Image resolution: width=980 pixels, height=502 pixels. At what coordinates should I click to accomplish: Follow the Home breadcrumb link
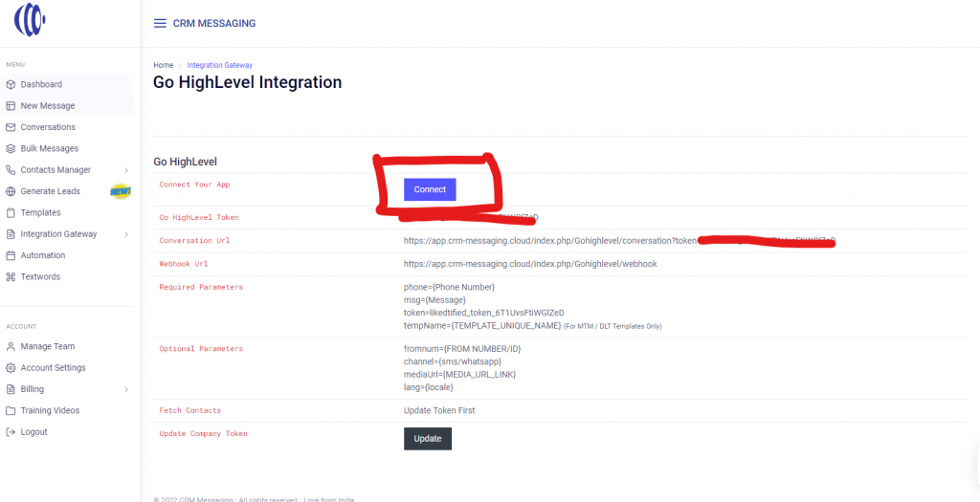pyautogui.click(x=163, y=65)
